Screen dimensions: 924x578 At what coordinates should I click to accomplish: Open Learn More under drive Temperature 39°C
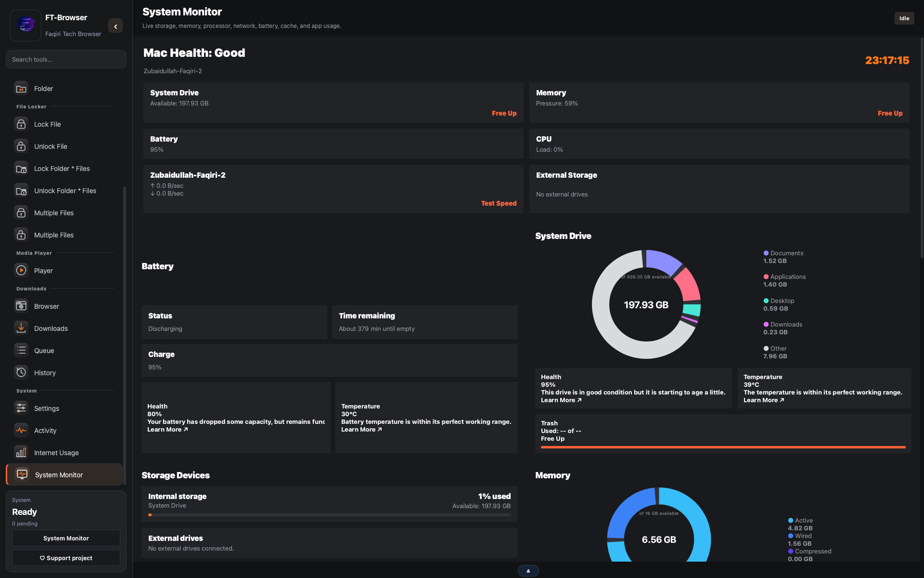(x=764, y=400)
